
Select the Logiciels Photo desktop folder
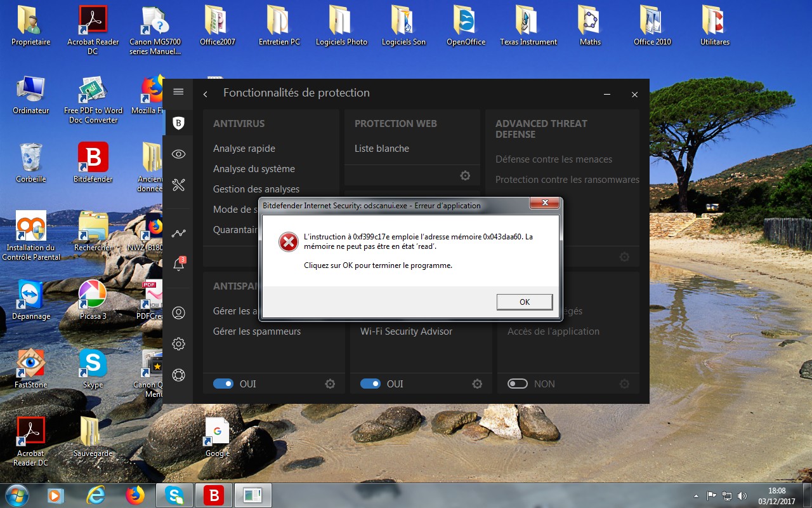coord(341,26)
